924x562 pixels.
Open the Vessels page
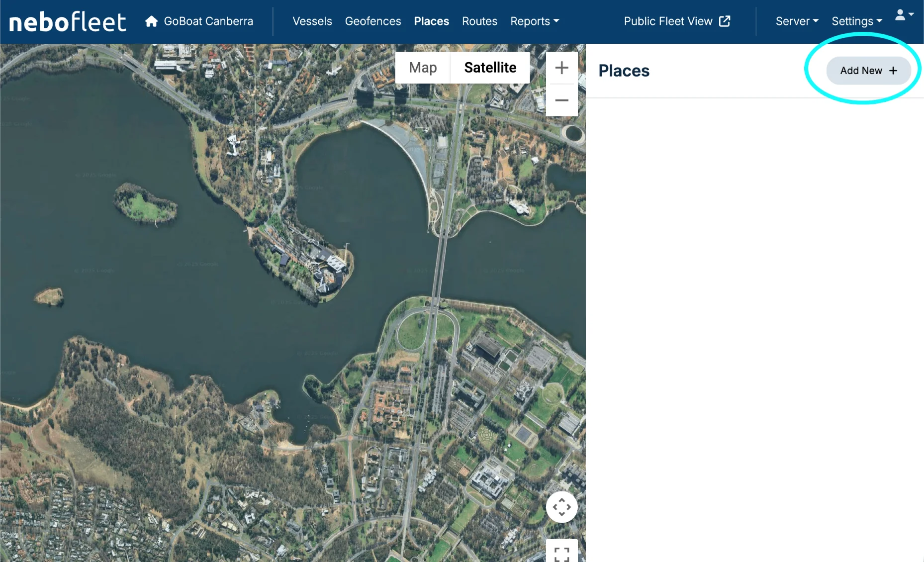[x=312, y=21]
